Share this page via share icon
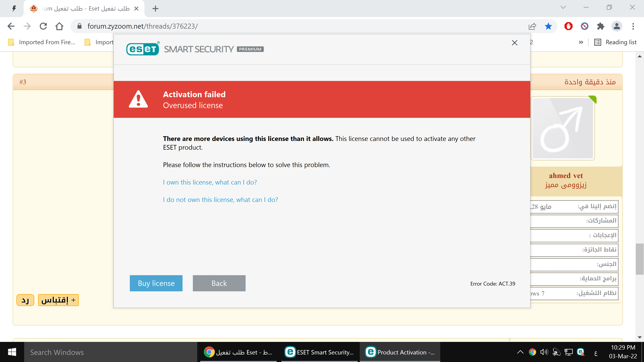The width and height of the screenshot is (644, 362). coord(532,26)
